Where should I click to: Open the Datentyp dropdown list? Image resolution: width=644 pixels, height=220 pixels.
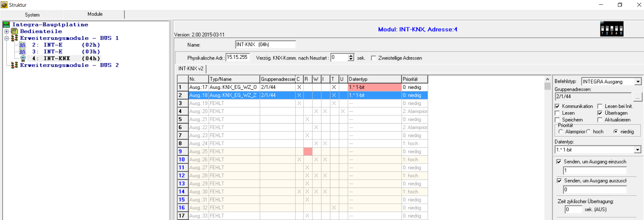pyautogui.click(x=637, y=150)
